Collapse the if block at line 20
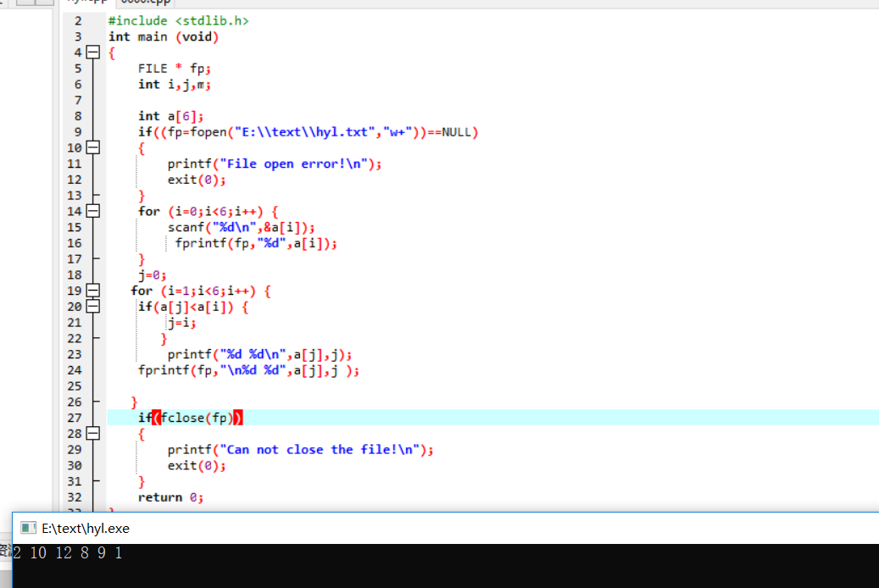The width and height of the screenshot is (879, 588). [93, 307]
